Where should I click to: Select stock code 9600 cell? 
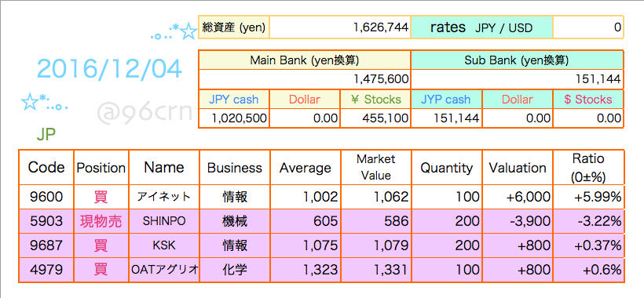46,197
